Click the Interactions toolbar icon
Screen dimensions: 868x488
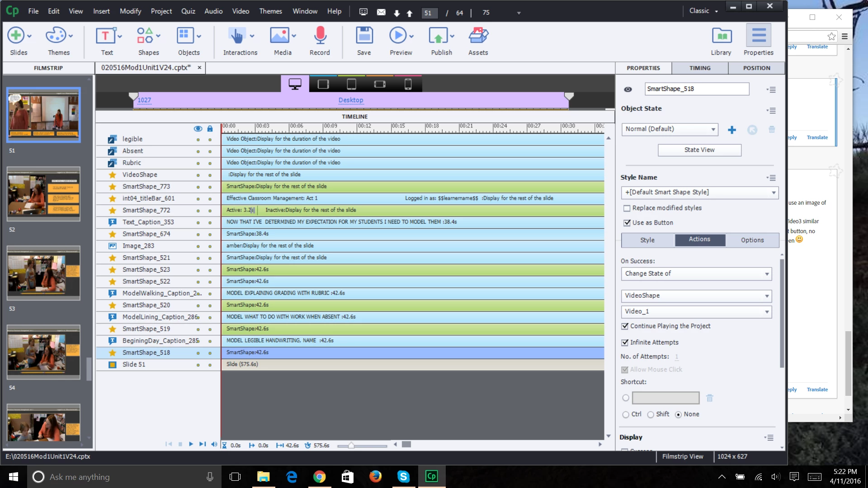236,36
